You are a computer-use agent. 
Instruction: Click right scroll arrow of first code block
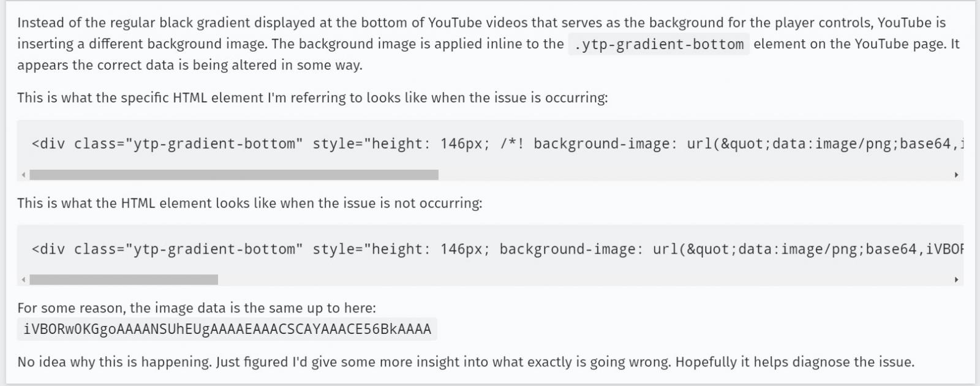click(x=957, y=175)
